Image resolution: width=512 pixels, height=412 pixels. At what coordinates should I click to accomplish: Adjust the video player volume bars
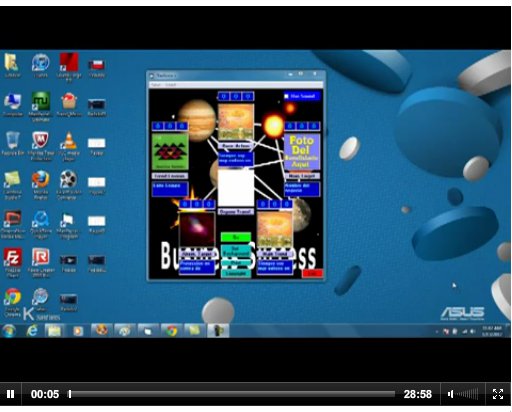pos(467,394)
